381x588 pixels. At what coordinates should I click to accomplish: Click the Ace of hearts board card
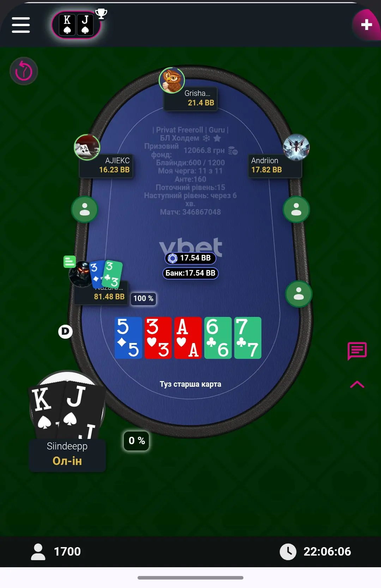point(188,338)
